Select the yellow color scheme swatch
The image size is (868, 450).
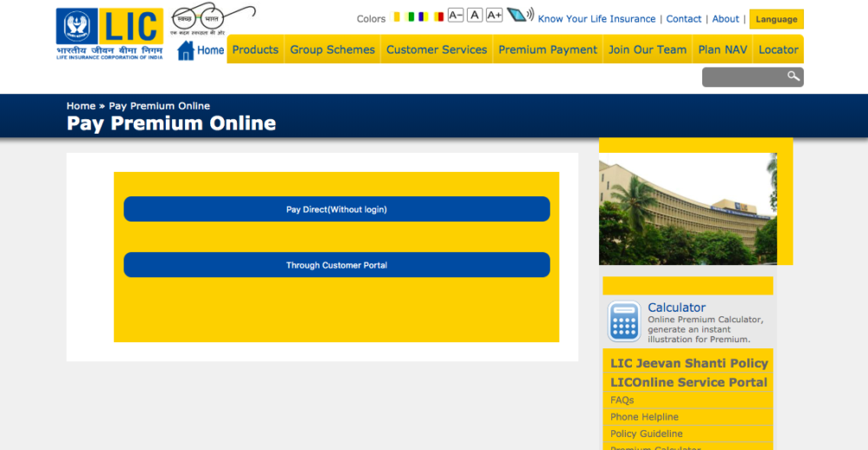(396, 17)
